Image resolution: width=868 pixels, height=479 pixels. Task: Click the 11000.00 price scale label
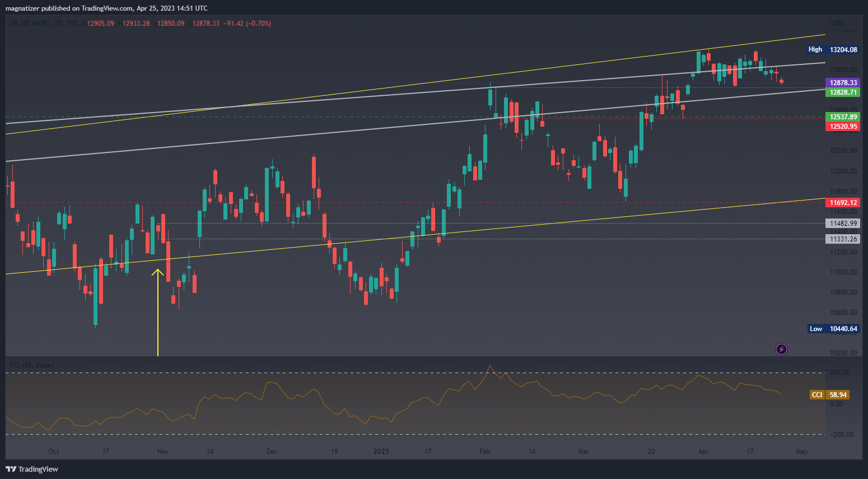[x=843, y=272]
